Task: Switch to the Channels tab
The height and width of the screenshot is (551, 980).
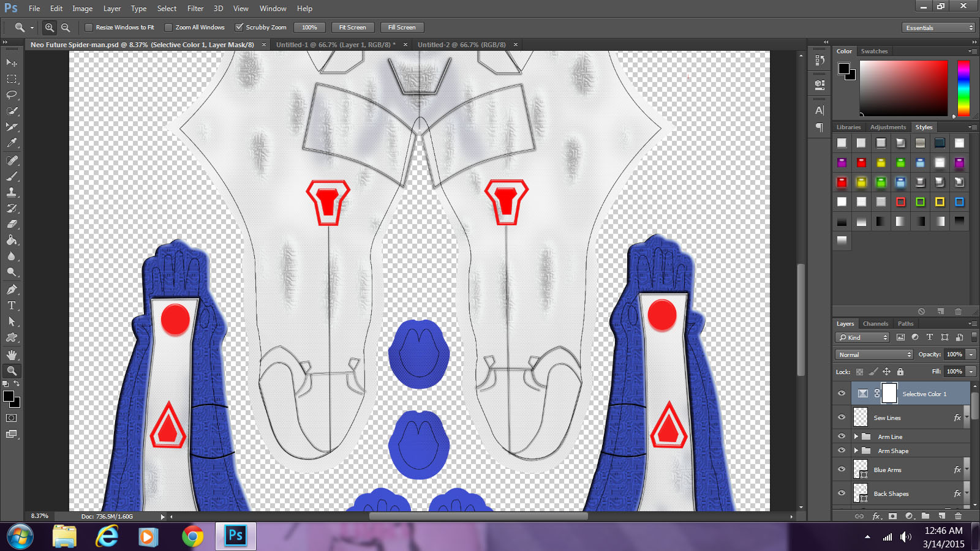Action: pyautogui.click(x=875, y=324)
